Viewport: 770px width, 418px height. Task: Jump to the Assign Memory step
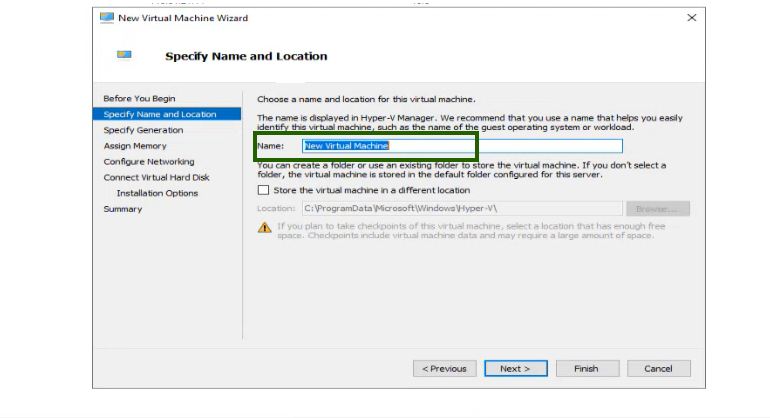(135, 146)
